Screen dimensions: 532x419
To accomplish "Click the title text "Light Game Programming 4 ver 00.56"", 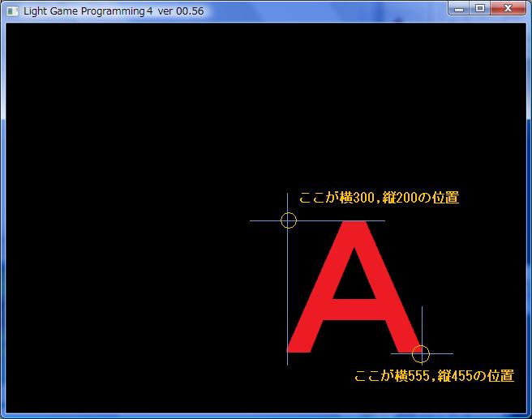I will (x=114, y=11).
